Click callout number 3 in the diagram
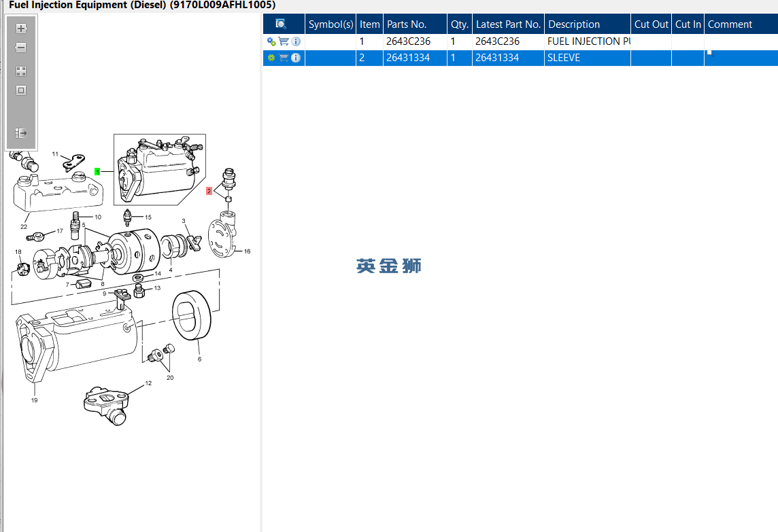The height and width of the screenshot is (532, 778). pos(184,221)
